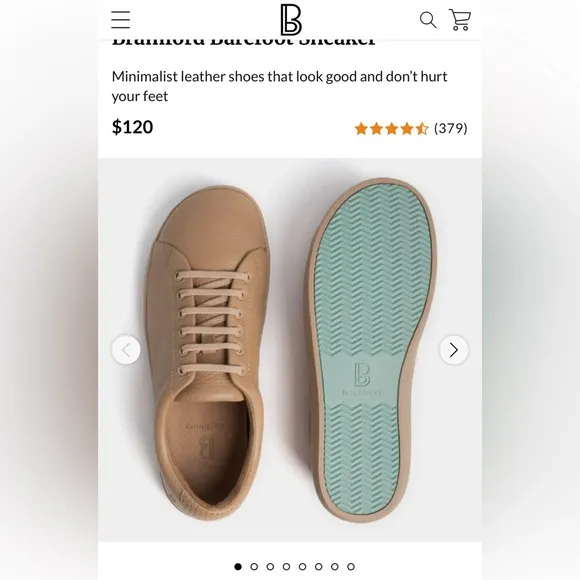This screenshot has width=580, height=580.
Task: Open the search magnifier icon
Action: (x=428, y=20)
